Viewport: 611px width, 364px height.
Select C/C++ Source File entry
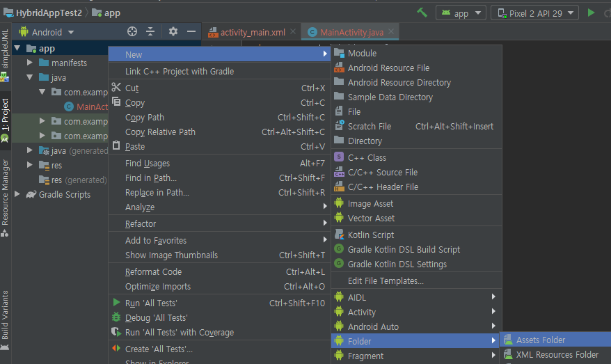416,173
